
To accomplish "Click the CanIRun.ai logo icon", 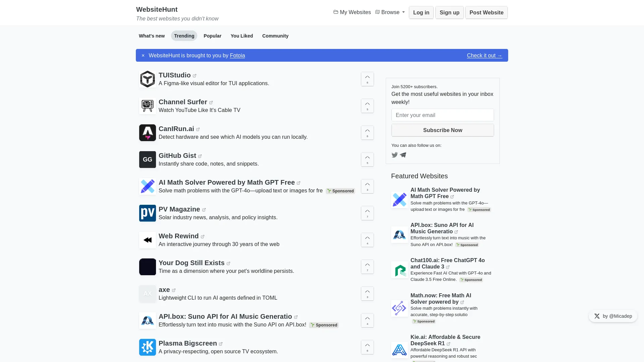I will [148, 133].
